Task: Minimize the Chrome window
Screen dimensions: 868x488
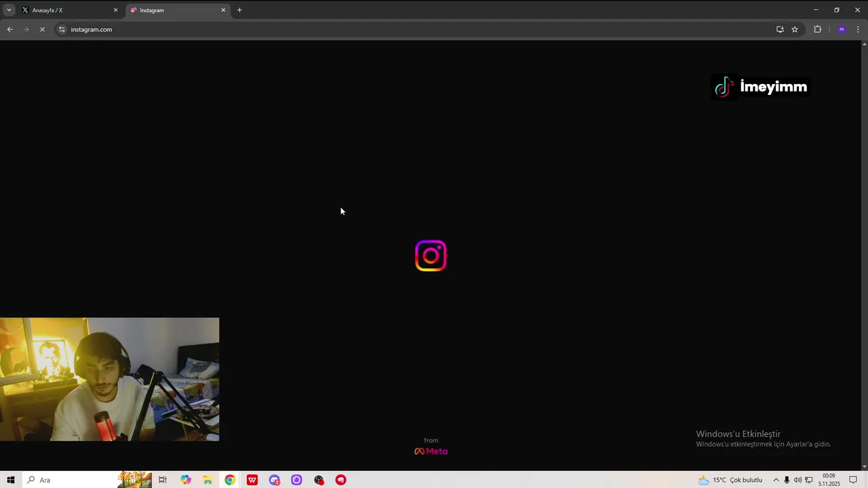Action: 816,10
